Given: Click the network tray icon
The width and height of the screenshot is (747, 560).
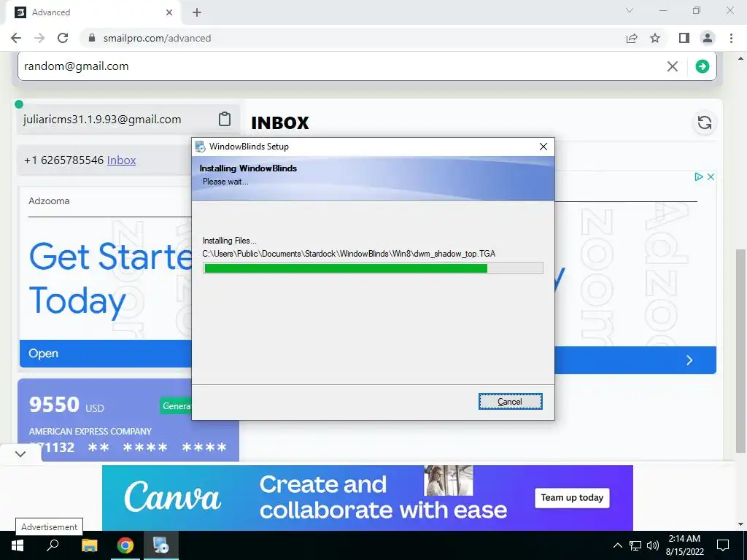Looking at the screenshot, I should click(635, 545).
